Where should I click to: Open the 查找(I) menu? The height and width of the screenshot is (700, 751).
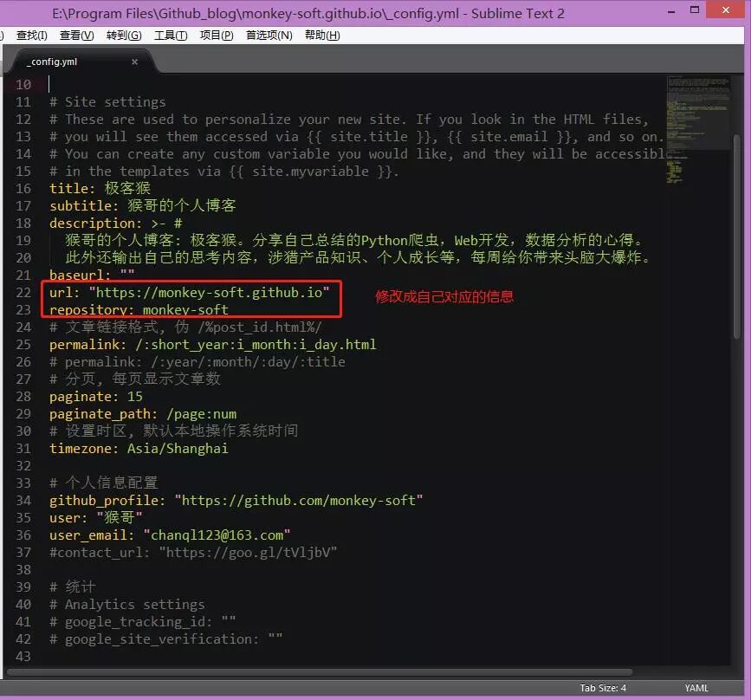coord(31,35)
